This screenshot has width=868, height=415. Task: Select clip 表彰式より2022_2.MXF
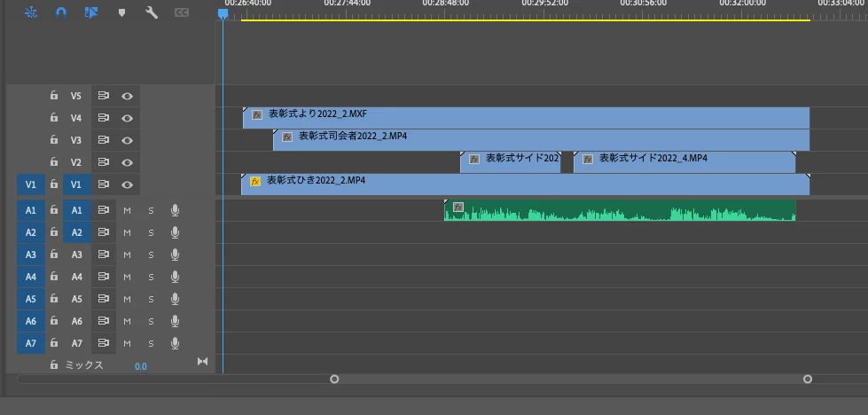tap(526, 118)
